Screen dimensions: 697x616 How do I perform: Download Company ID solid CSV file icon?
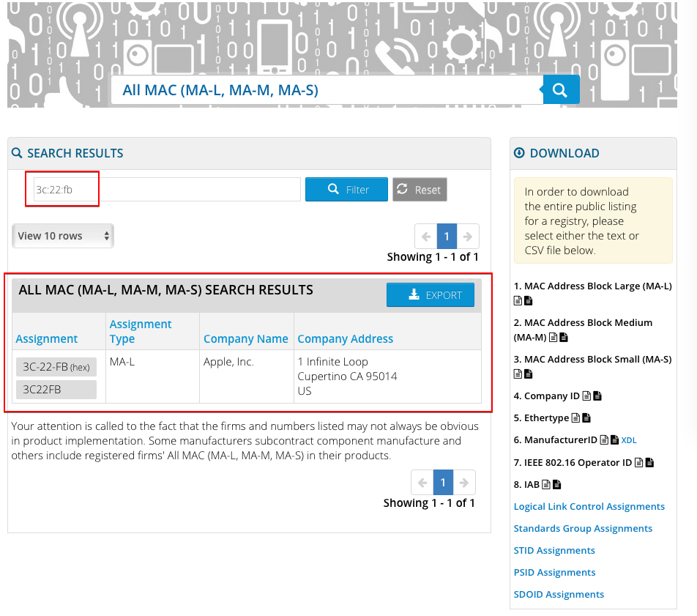coord(597,396)
